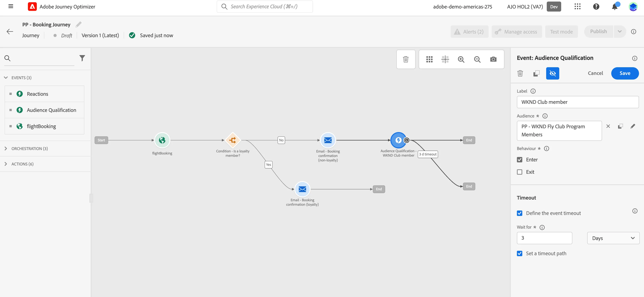Clear the selected audience with X
This screenshot has width=644, height=297.
click(608, 126)
